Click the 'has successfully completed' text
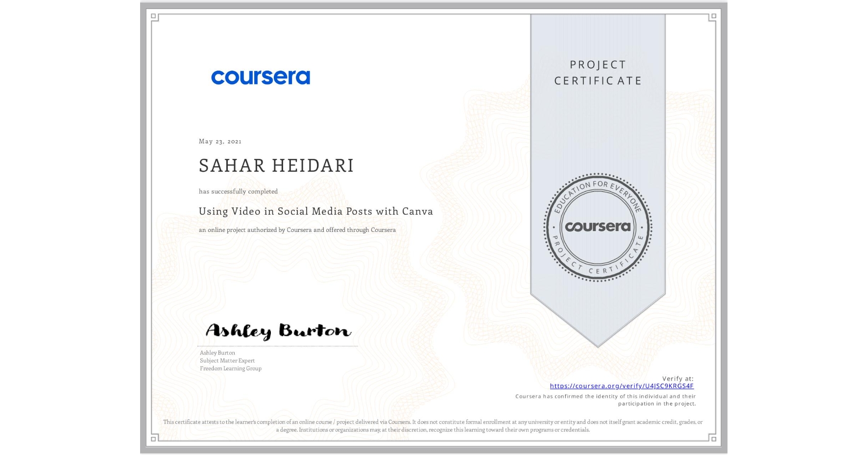The height and width of the screenshot is (455, 868). pos(238,191)
